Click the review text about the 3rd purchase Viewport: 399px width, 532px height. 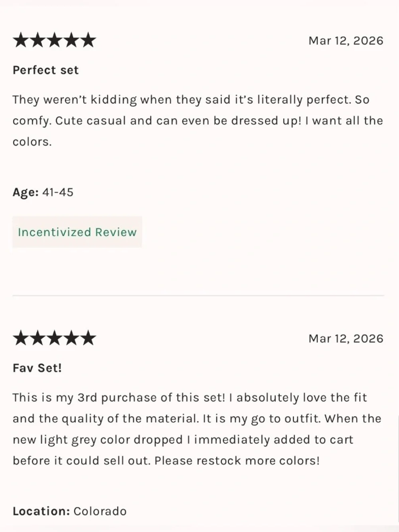pyautogui.click(x=197, y=429)
